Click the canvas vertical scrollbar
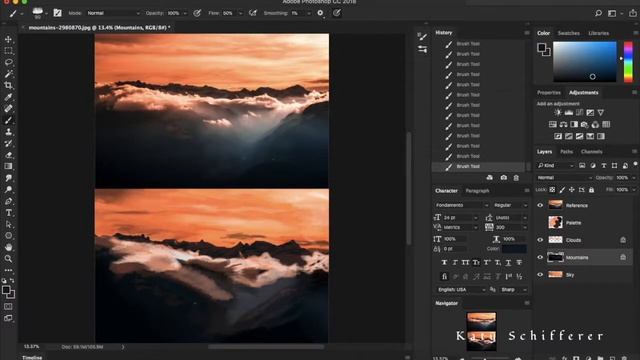Screen dimensions: 640x360 (408, 188)
